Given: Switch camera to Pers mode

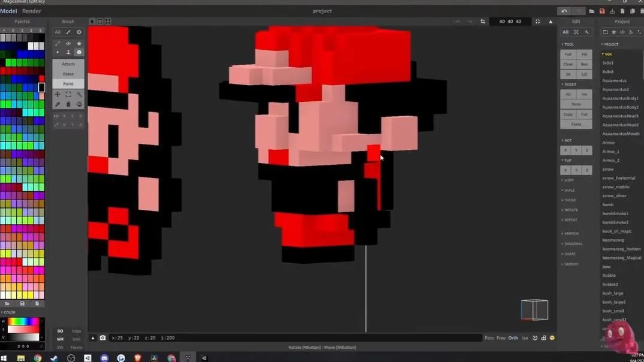Looking at the screenshot, I should click(489, 338).
